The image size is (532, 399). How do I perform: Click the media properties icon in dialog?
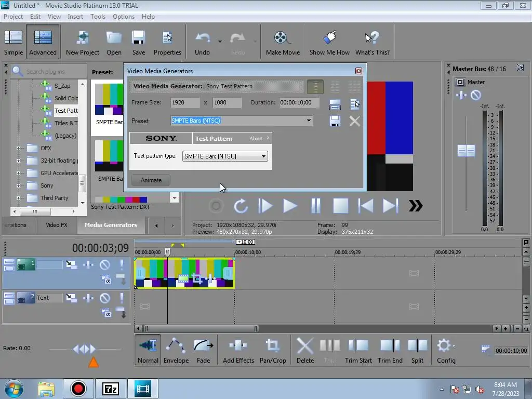coord(354,104)
